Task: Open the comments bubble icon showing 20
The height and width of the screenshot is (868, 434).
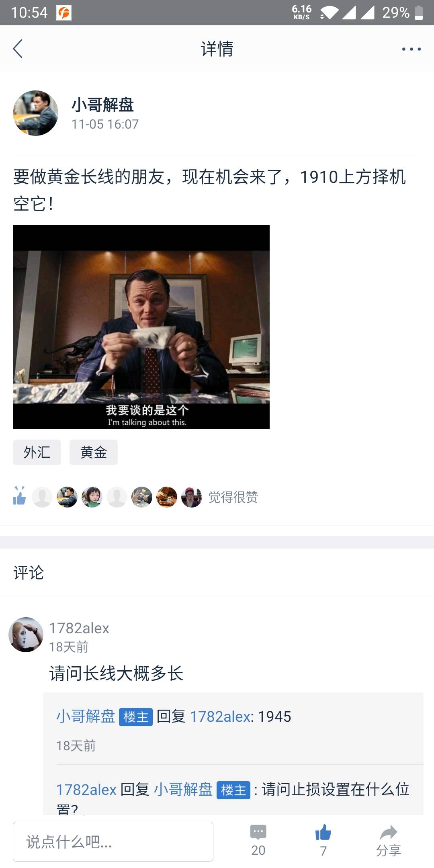Action: (258, 832)
